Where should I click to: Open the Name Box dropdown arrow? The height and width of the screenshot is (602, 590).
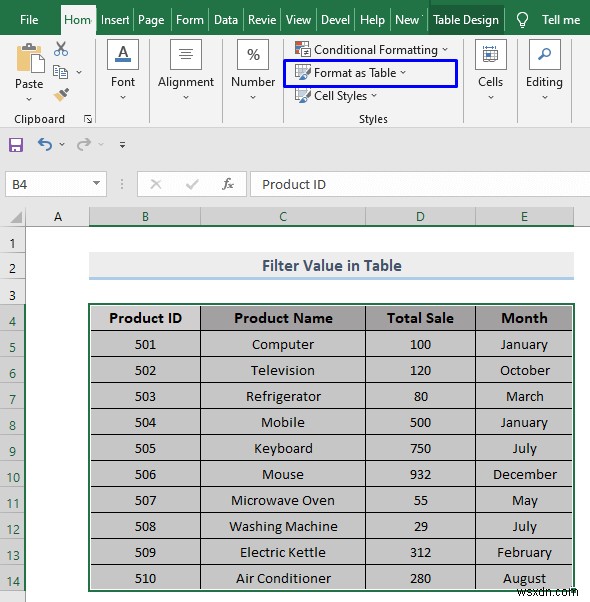96,184
